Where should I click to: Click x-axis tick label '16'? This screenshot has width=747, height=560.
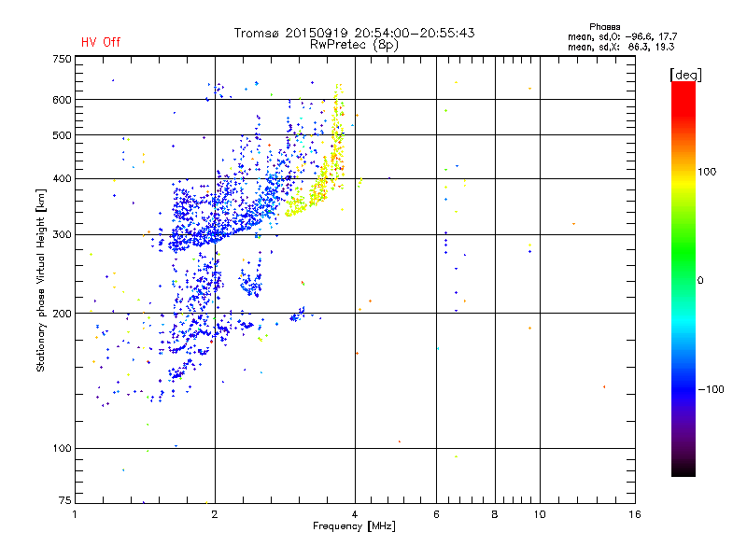pos(635,514)
